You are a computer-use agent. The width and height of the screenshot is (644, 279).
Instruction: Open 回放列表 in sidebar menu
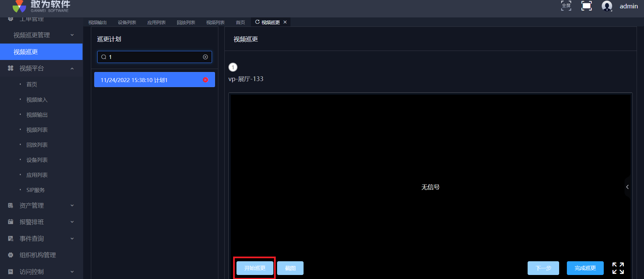click(37, 145)
